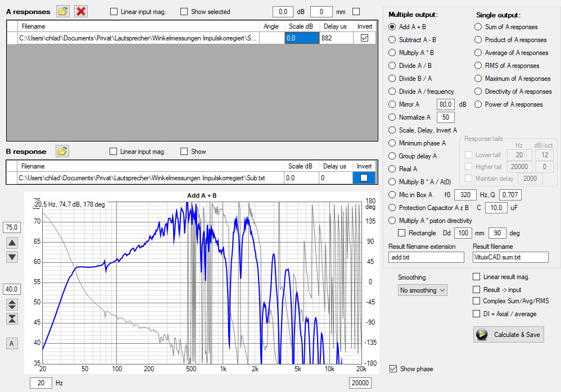561x392 pixels.
Task: Select Subtract A - B option
Action: click(392, 40)
